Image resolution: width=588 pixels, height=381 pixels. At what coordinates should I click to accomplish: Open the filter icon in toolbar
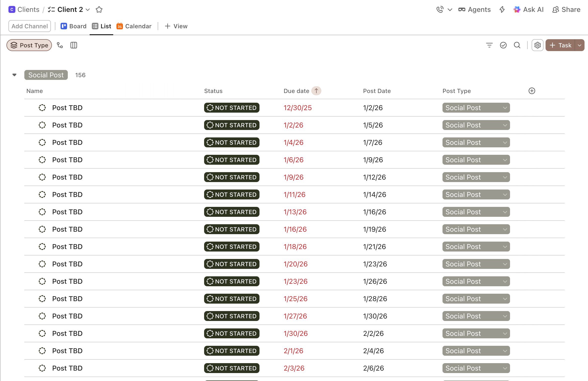(489, 45)
